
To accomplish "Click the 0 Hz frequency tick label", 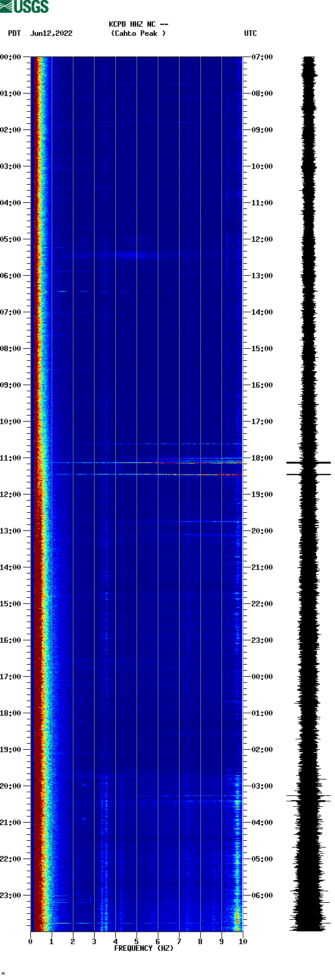I will [x=30, y=942].
